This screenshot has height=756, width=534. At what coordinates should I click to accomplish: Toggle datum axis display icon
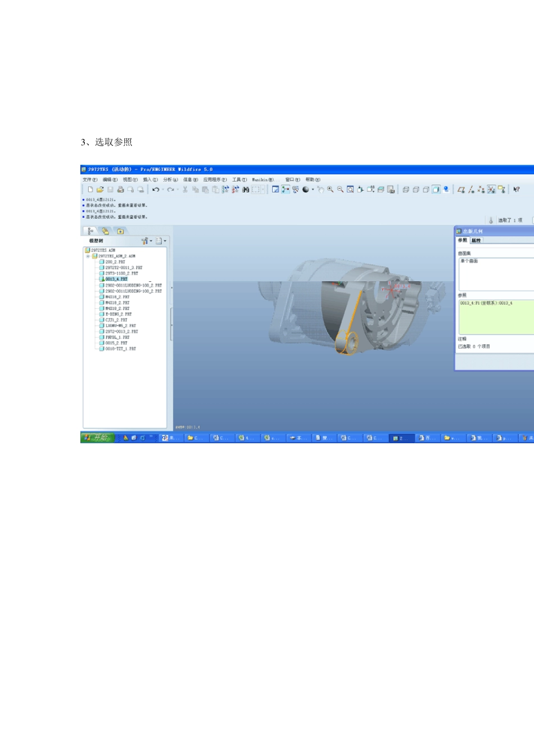[471, 190]
